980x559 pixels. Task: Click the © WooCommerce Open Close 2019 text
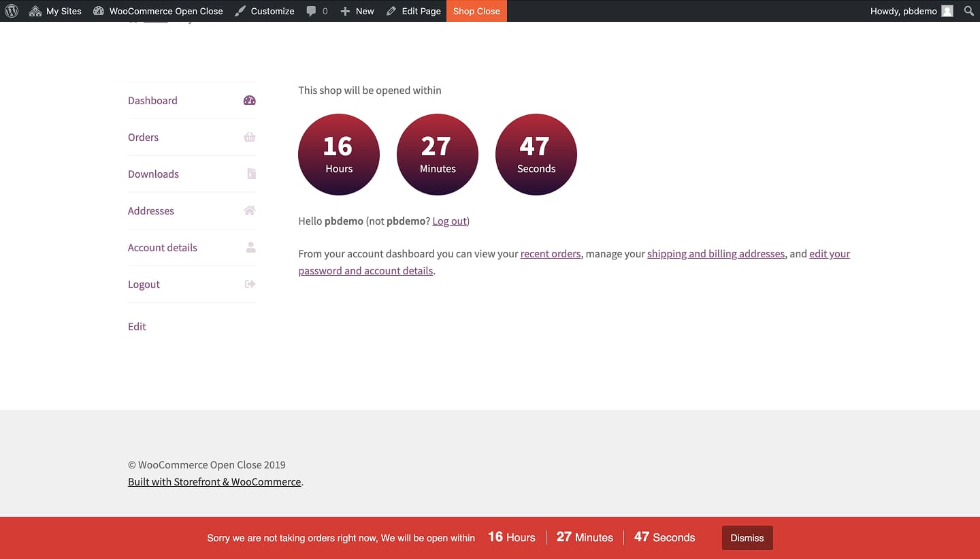coord(207,464)
